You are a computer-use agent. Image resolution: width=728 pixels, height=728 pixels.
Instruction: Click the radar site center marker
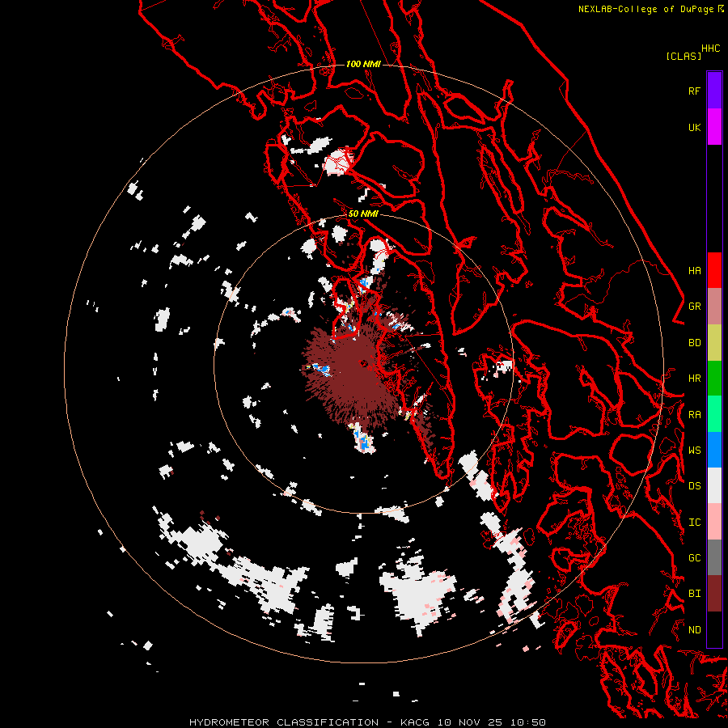pos(363,363)
